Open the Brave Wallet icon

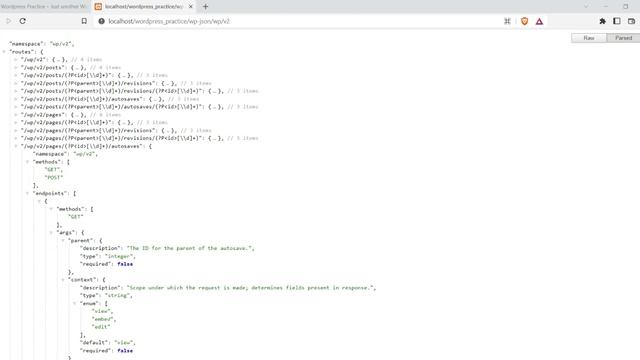(x=631, y=21)
